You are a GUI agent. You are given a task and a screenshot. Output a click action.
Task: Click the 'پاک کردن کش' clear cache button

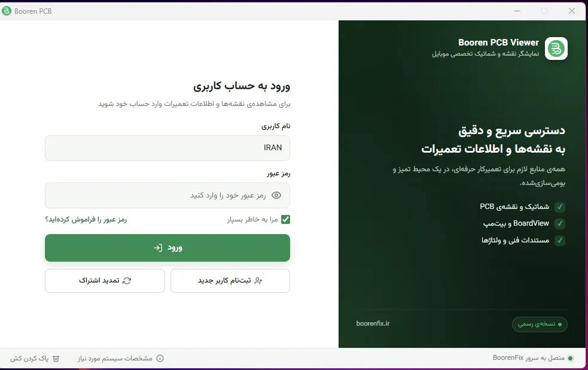[35, 359]
